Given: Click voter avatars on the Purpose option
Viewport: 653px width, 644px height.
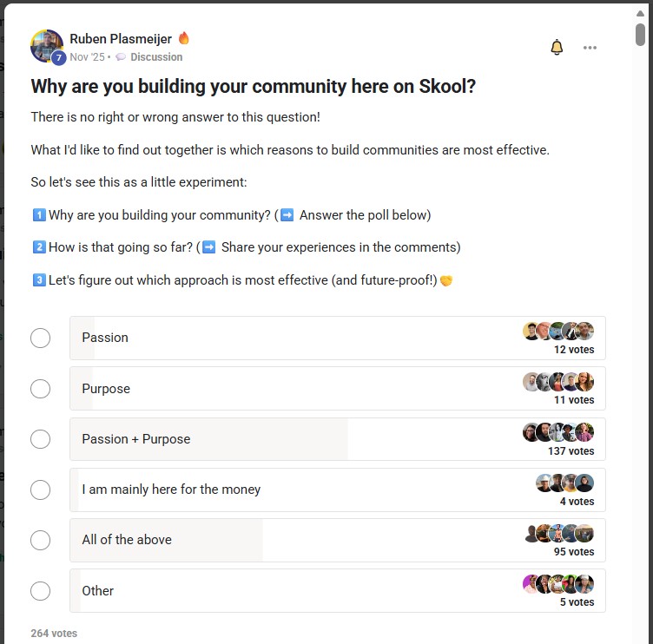Looking at the screenshot, I should pyautogui.click(x=558, y=382).
